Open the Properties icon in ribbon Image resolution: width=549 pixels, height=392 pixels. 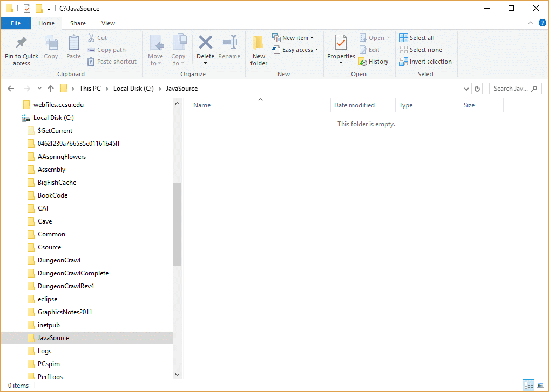tap(341, 43)
